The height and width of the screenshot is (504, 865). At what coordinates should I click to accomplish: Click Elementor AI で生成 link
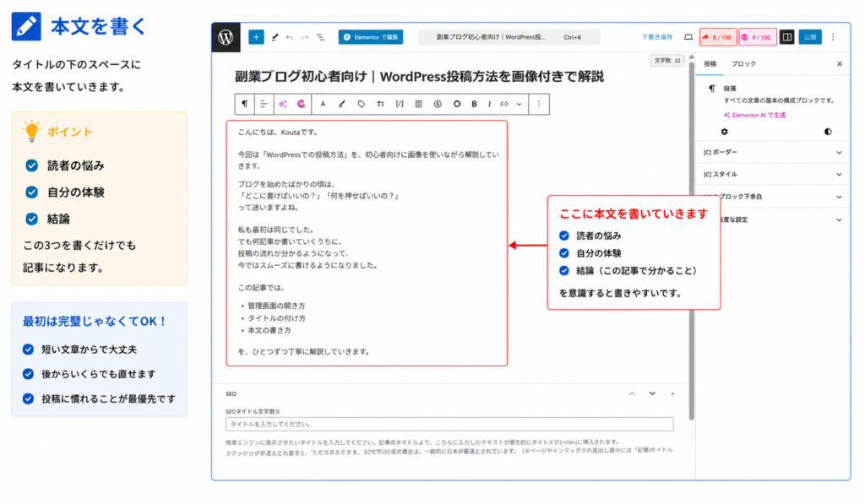[x=754, y=116]
